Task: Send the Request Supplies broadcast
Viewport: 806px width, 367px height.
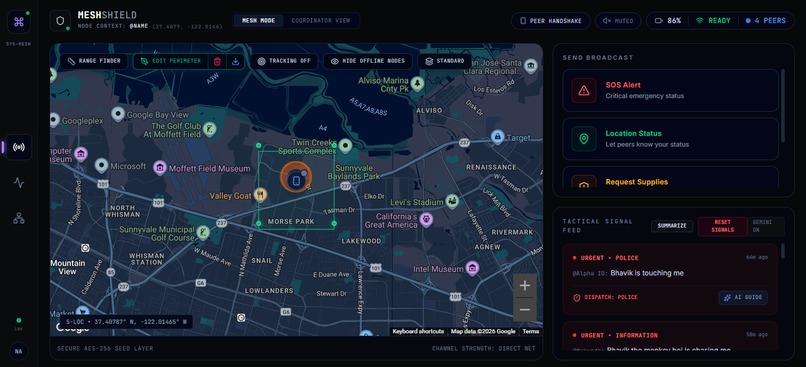Action: pos(670,178)
